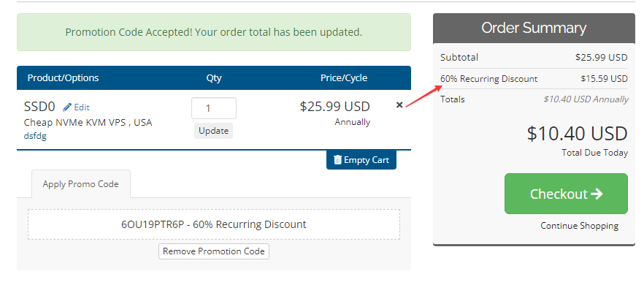Click the quantity input field
This screenshot has height=285, width=644.
coord(213,108)
